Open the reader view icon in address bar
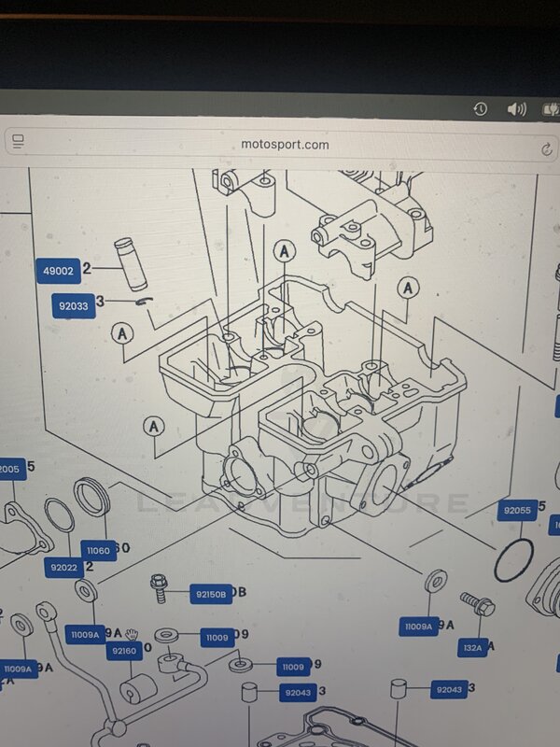 pos(18,141)
